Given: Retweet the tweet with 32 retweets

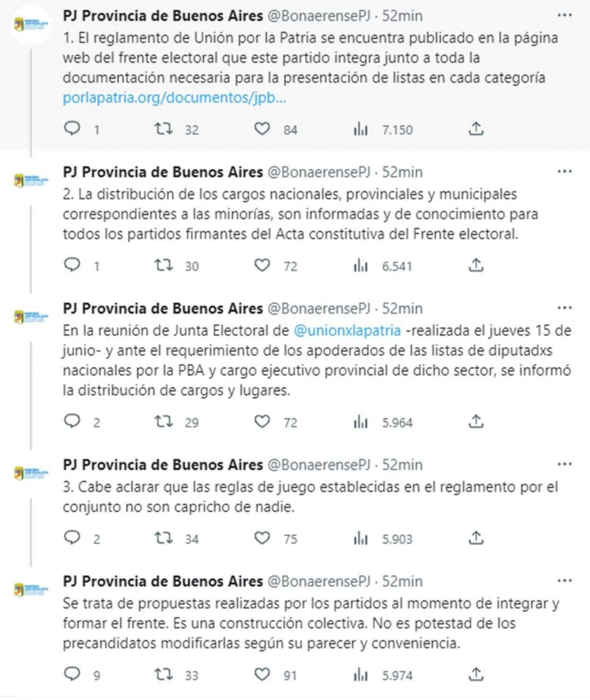Looking at the screenshot, I should 164,128.
